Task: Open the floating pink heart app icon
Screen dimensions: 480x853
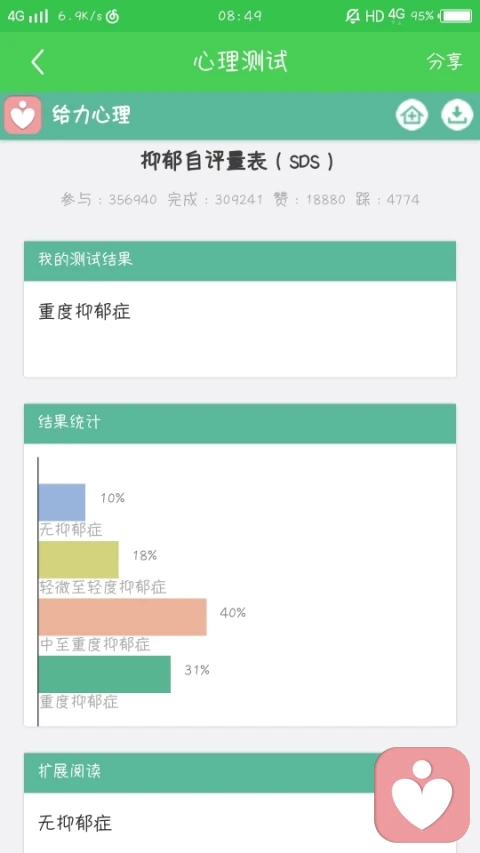Action: (x=422, y=794)
